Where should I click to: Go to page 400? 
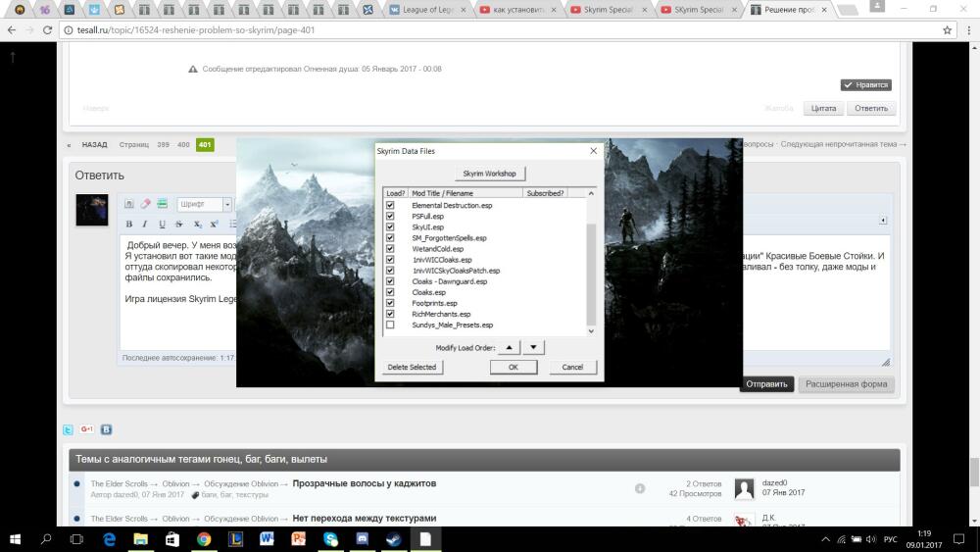tap(183, 144)
